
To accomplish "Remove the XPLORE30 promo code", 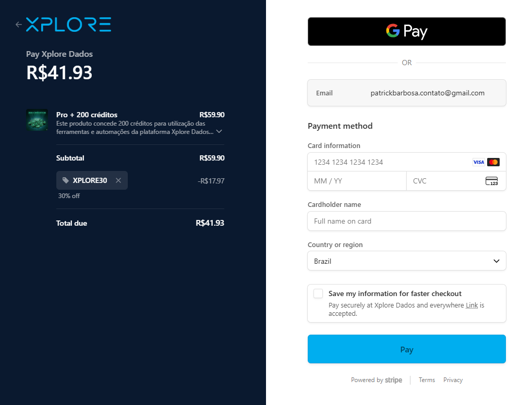I will tap(118, 180).
